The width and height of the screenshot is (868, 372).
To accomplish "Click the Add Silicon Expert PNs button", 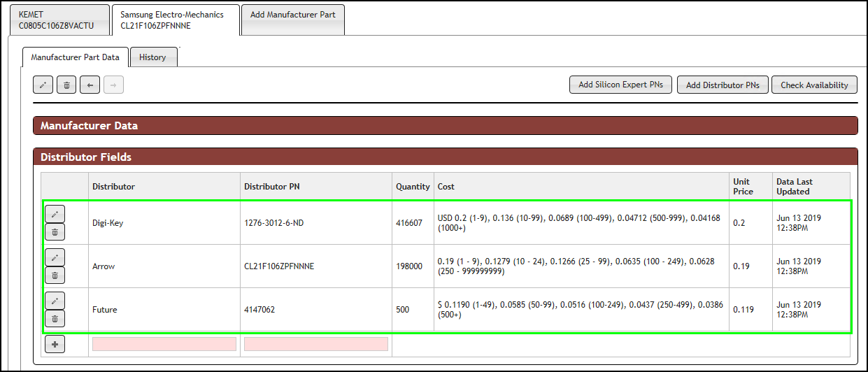I will tap(620, 85).
